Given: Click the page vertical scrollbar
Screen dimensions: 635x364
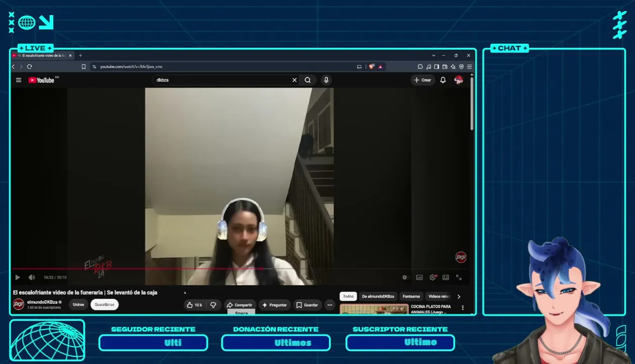Looking at the screenshot, I should click(472, 104).
